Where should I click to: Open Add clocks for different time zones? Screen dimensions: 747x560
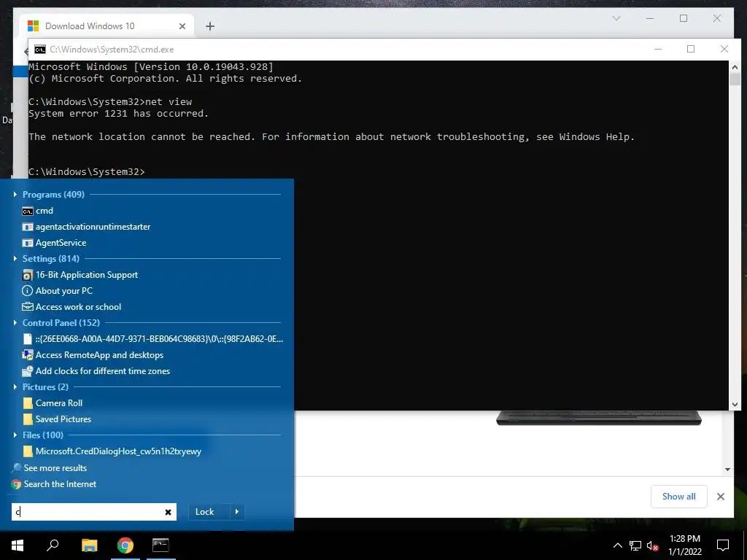tap(96, 371)
